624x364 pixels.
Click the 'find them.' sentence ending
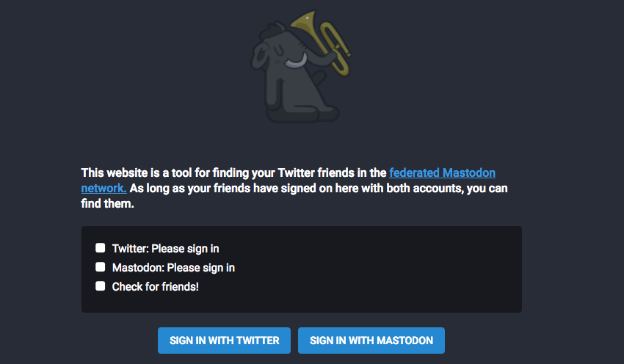107,203
